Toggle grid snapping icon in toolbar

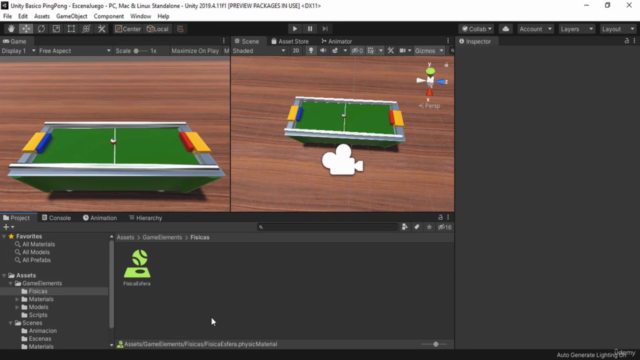coord(180,29)
